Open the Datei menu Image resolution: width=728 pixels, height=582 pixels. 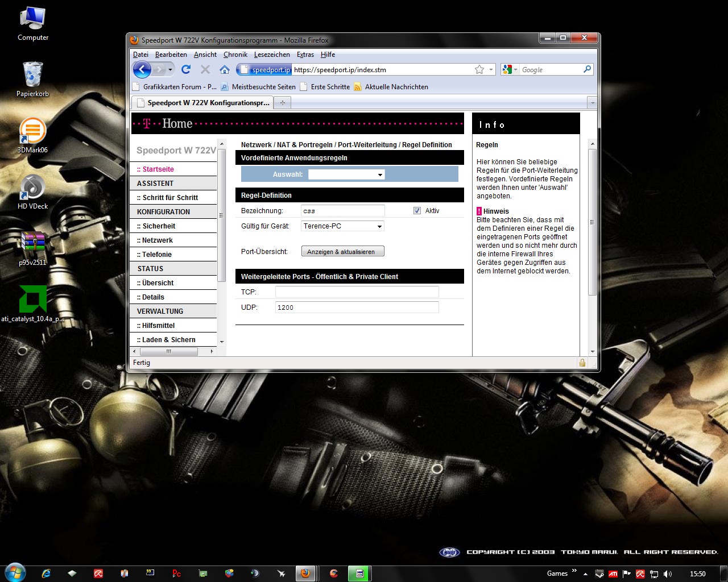140,55
